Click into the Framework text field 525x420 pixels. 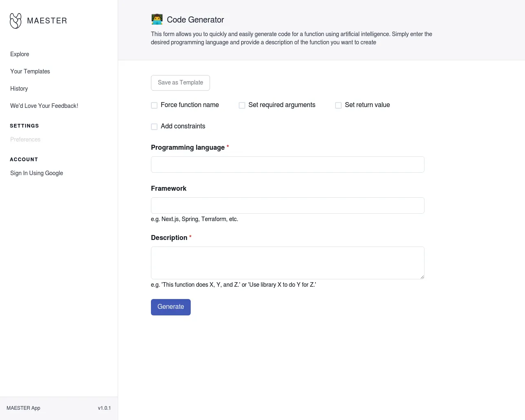click(288, 205)
